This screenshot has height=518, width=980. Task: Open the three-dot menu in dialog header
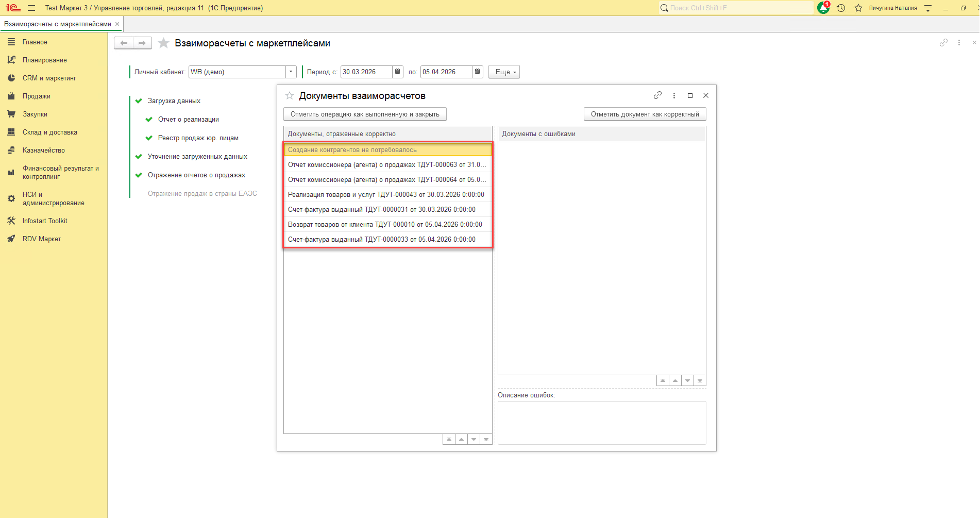(674, 95)
